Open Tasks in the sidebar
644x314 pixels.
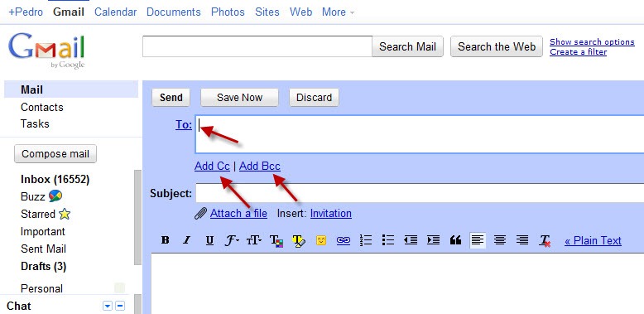click(35, 123)
